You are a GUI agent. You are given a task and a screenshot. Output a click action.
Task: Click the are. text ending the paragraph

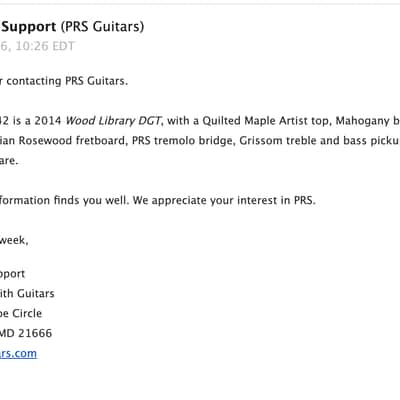point(9,161)
